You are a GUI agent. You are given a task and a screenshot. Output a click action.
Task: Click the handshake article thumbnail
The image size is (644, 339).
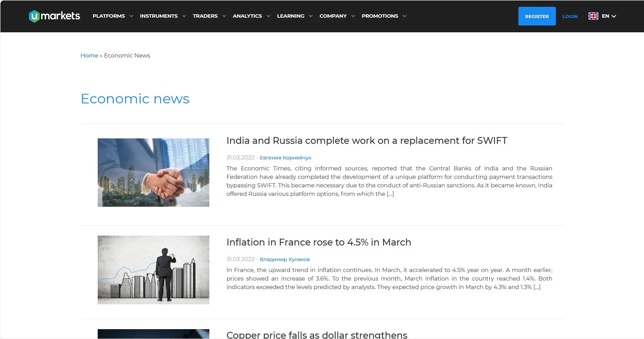pos(154,172)
